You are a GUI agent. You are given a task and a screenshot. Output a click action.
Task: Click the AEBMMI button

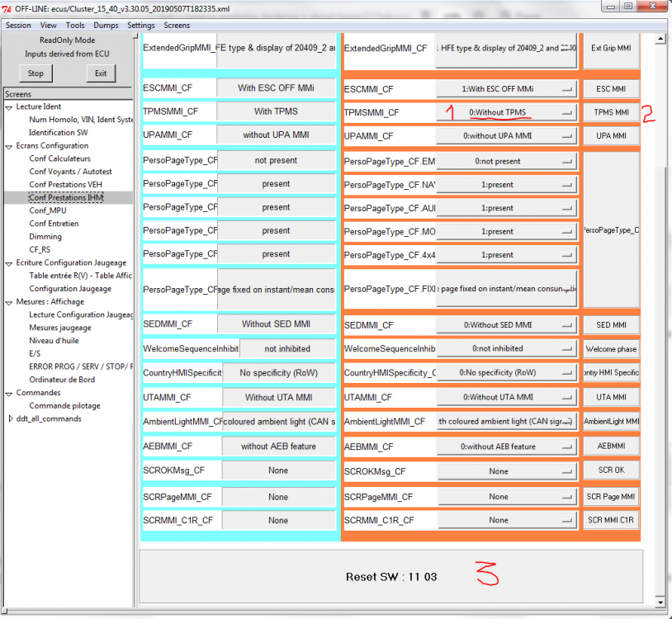612,447
